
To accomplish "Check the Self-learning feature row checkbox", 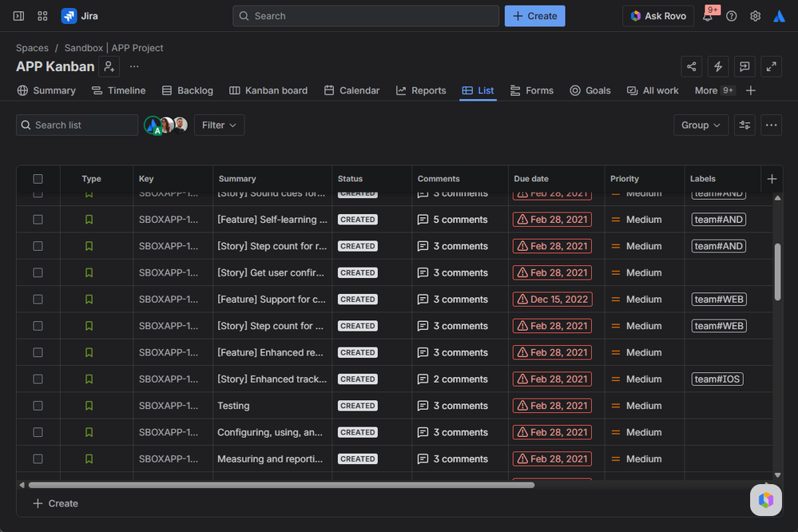I will (38, 220).
